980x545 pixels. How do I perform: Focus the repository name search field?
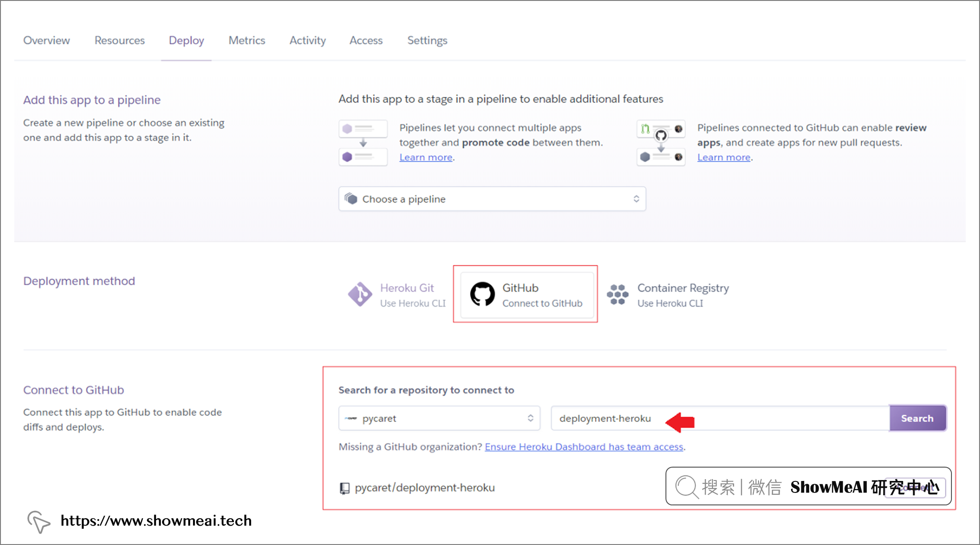[x=720, y=418]
